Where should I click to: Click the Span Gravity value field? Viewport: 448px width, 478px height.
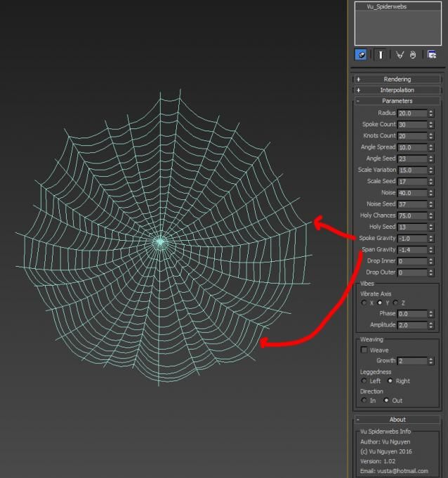[x=412, y=250]
